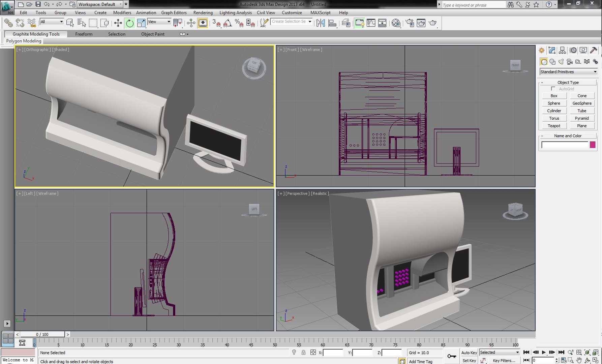Open Edit Named Selection Sets
The image size is (602, 364).
[264, 23]
